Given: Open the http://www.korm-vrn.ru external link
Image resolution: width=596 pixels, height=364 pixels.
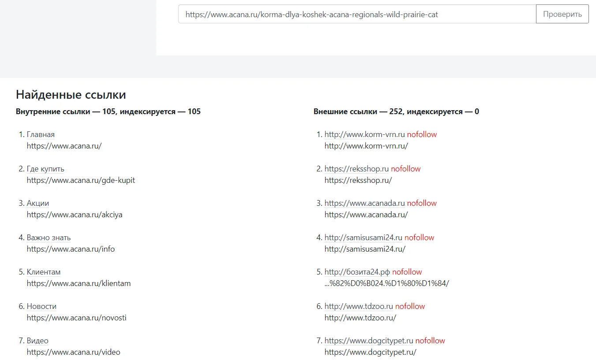Looking at the screenshot, I should pyautogui.click(x=365, y=134).
